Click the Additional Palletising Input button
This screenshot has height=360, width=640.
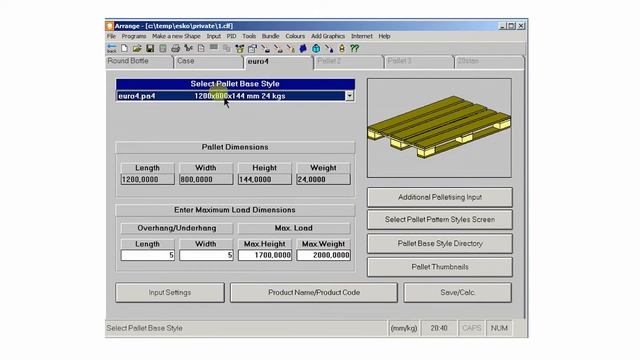[440, 197]
